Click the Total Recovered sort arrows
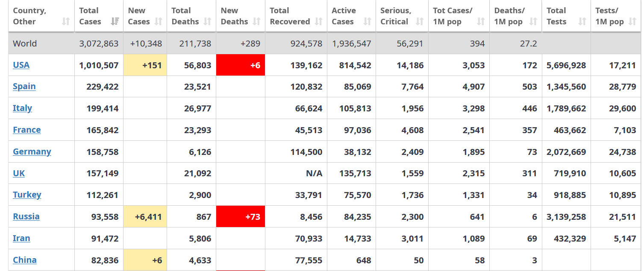This screenshot has height=271, width=644. pos(318,21)
